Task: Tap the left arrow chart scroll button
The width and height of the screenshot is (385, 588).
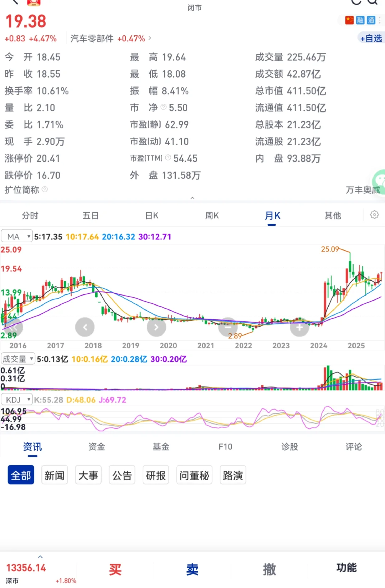Action: point(85,327)
